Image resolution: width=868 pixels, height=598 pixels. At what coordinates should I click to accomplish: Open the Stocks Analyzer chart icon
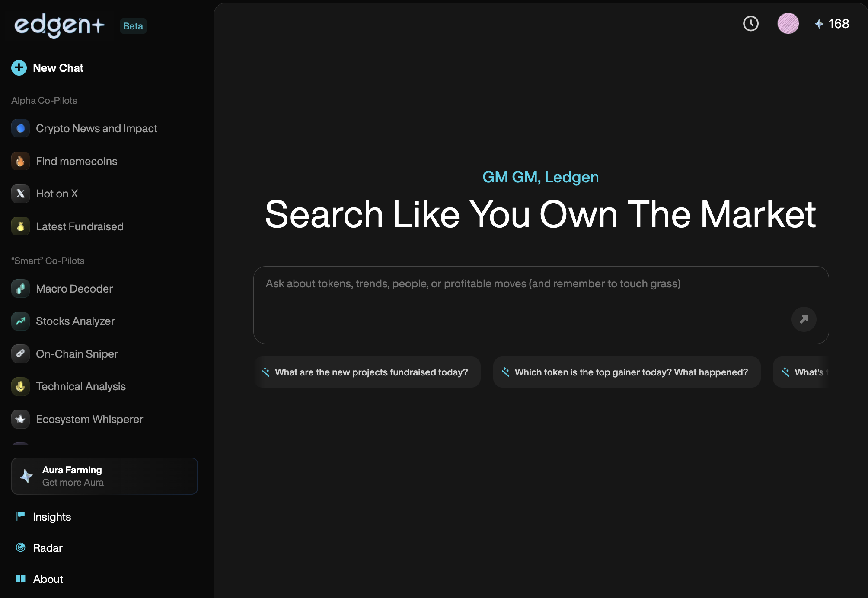click(20, 321)
